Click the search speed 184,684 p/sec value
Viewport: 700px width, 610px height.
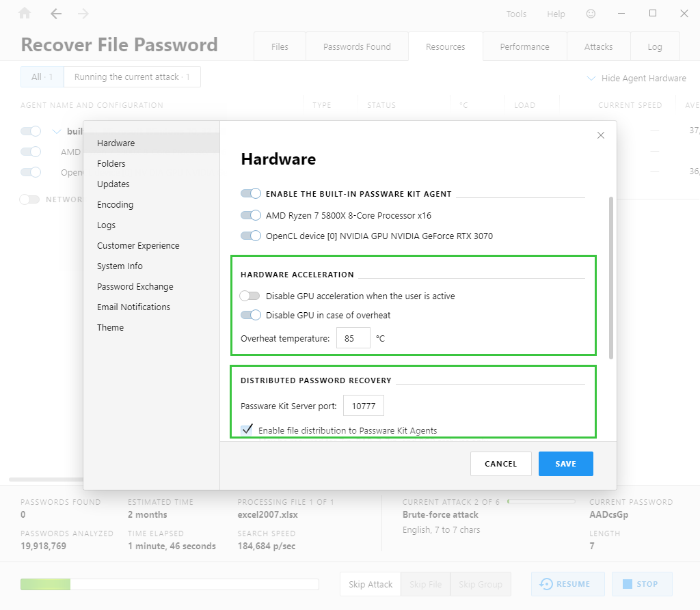(267, 546)
